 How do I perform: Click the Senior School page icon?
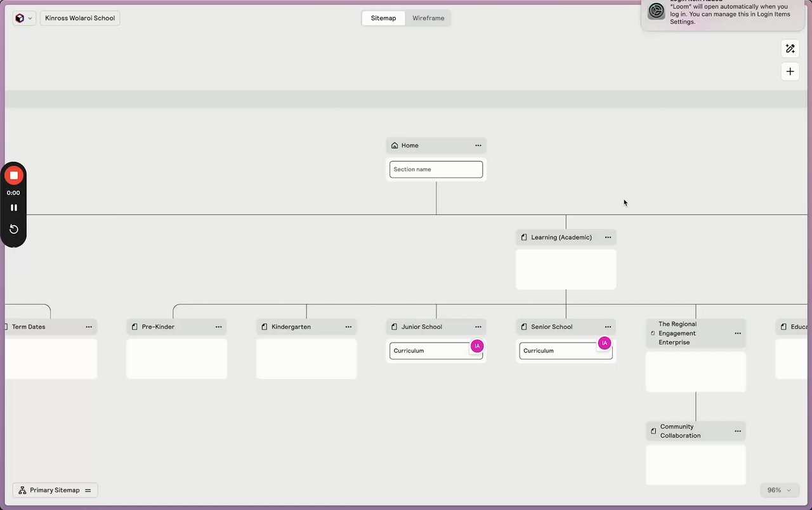524,327
